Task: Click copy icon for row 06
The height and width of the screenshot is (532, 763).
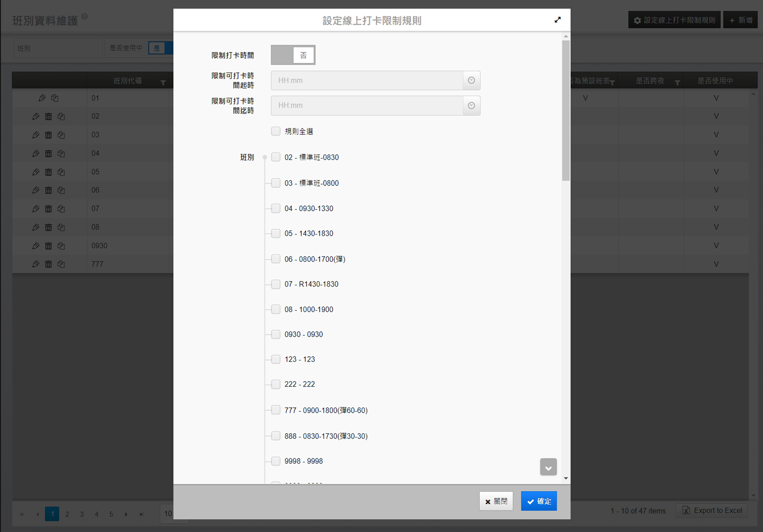Action: point(61,190)
